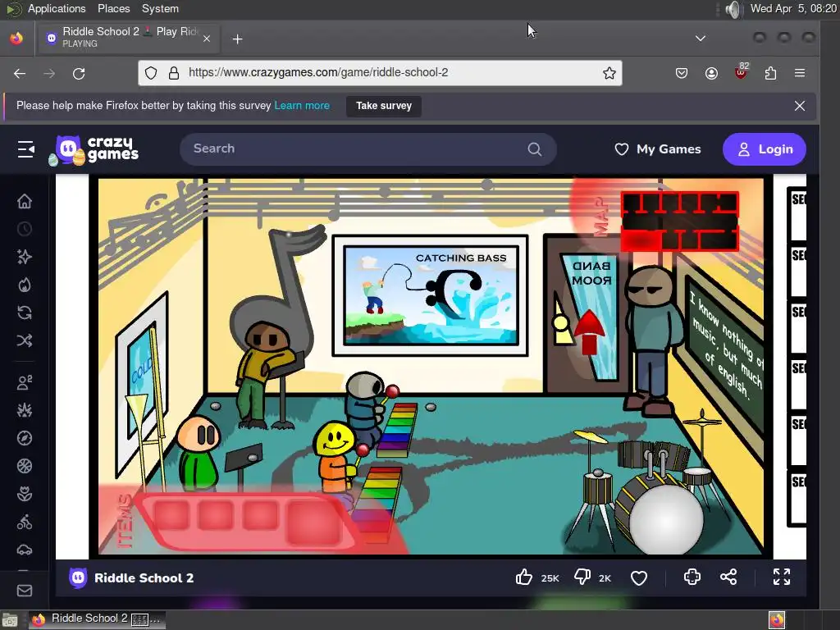
Task: Open Extensions puzzle icon in toolbar
Action: [x=770, y=73]
